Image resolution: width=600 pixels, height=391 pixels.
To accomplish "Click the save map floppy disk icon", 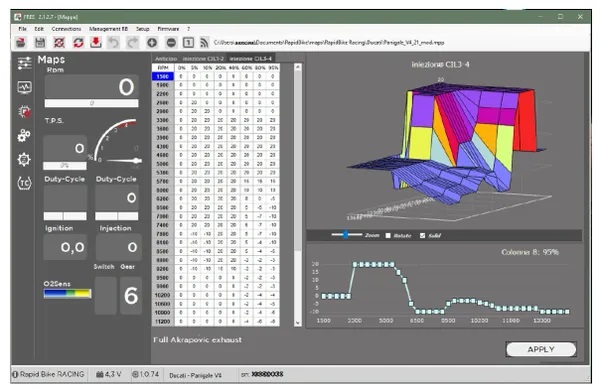I will (40, 42).
